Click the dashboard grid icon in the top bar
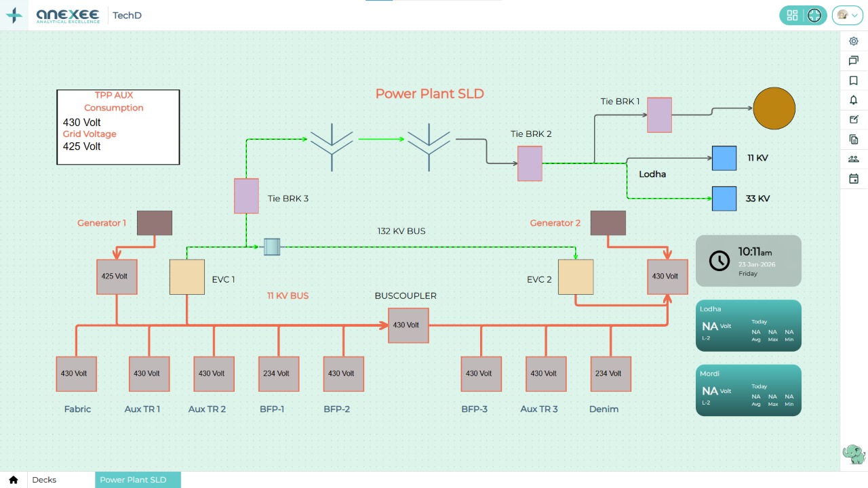Screen dimensions: 868x488 791,14
